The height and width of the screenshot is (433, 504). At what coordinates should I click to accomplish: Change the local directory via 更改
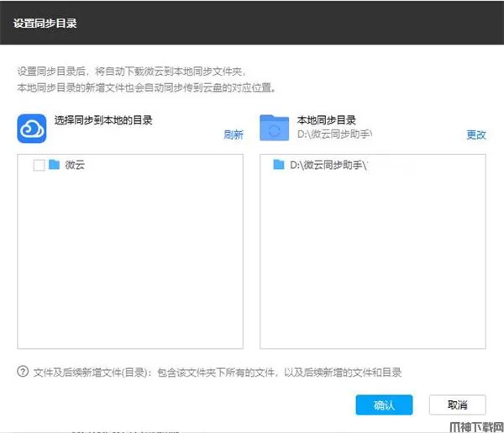(476, 135)
